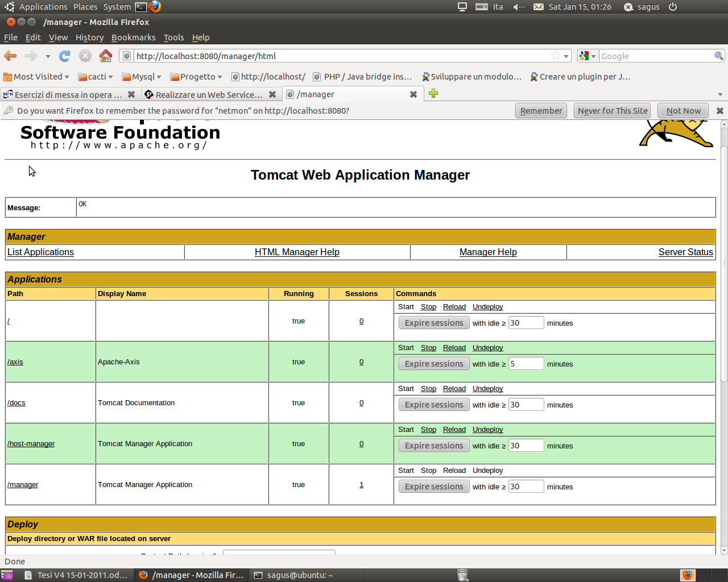Open the /host-manager path link
The width and height of the screenshot is (728, 582).
pos(31,444)
